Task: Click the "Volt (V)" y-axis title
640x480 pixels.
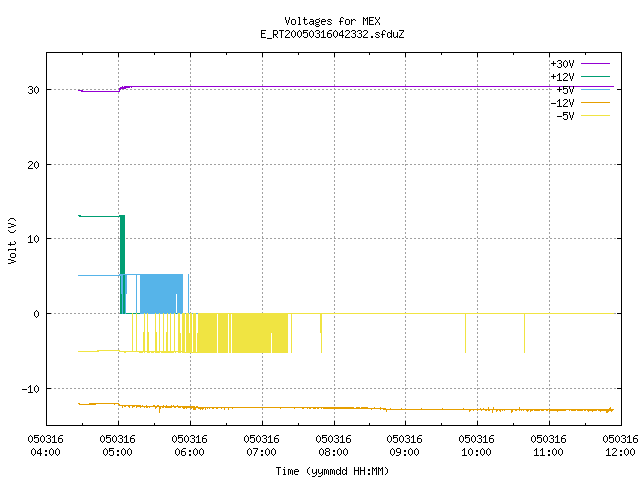Action: (x=12, y=241)
